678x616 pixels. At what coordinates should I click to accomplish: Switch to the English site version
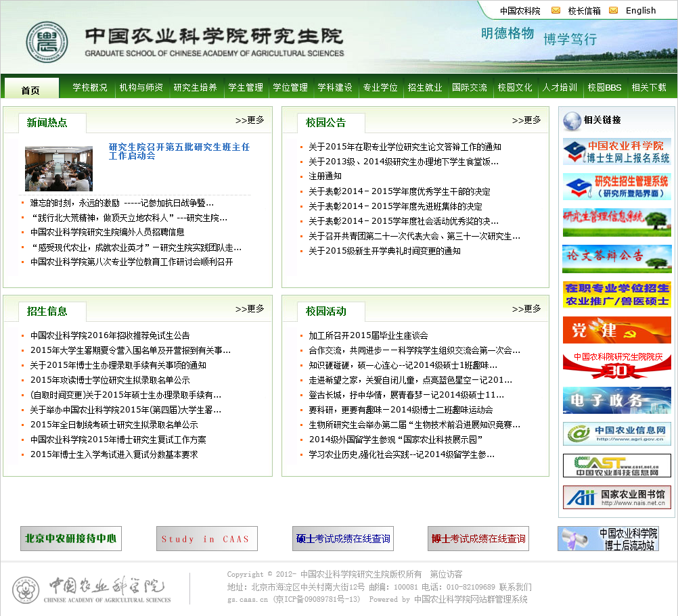coord(641,10)
